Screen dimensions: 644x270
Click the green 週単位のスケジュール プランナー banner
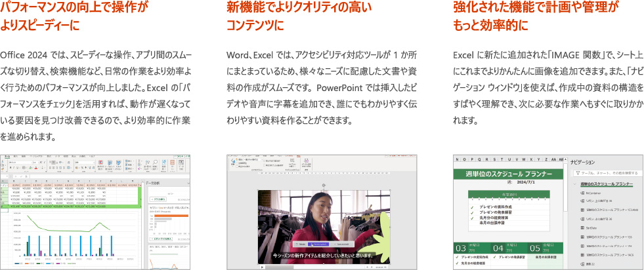[x=509, y=174]
